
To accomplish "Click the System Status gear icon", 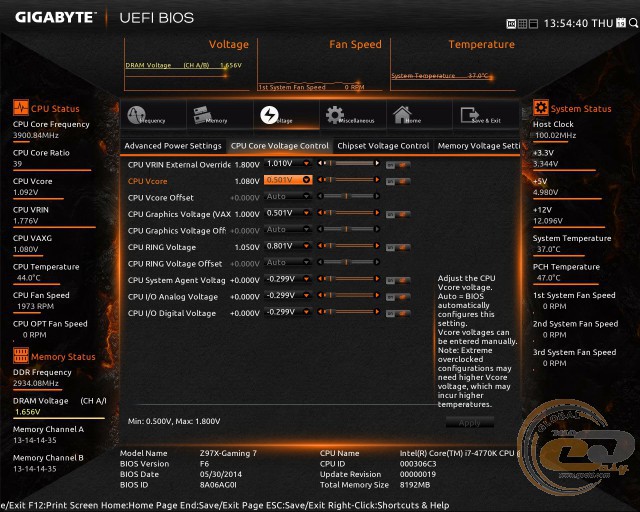I will (x=541, y=108).
